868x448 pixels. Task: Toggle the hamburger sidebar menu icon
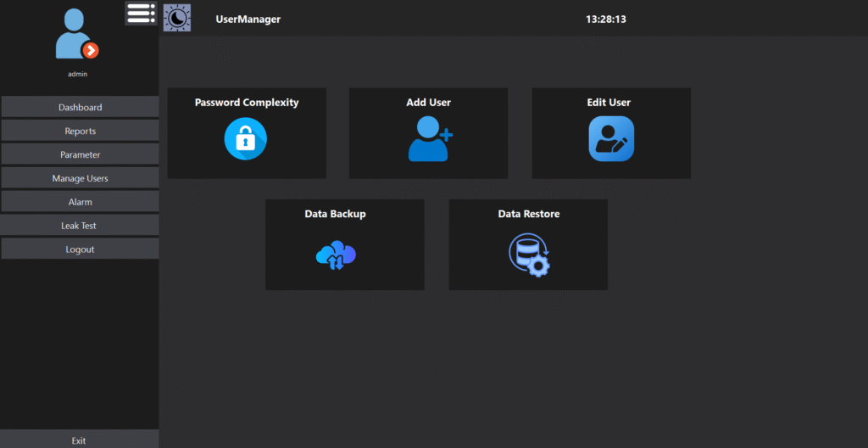[141, 13]
